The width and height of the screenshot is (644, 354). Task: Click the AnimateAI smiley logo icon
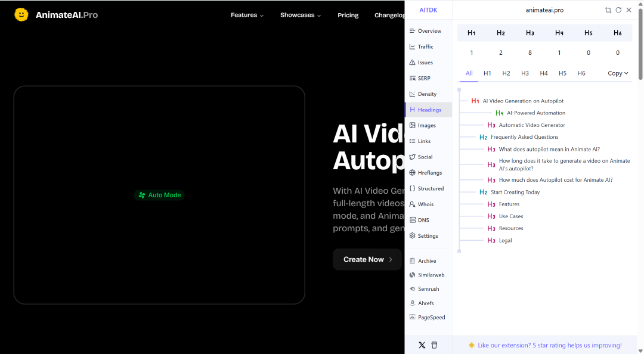tap(21, 15)
